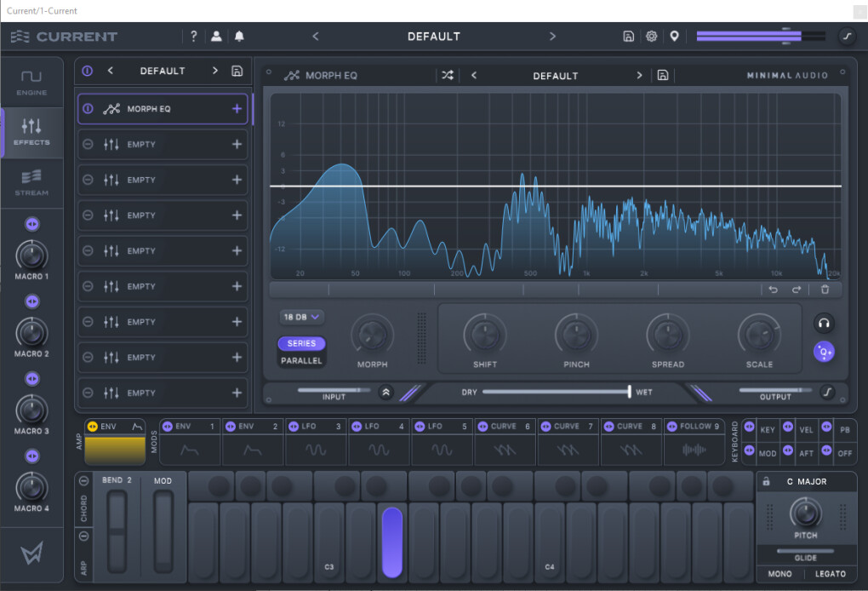Click the Minimal Audio logo at bottom left
868x591 pixels.
[x=31, y=553]
